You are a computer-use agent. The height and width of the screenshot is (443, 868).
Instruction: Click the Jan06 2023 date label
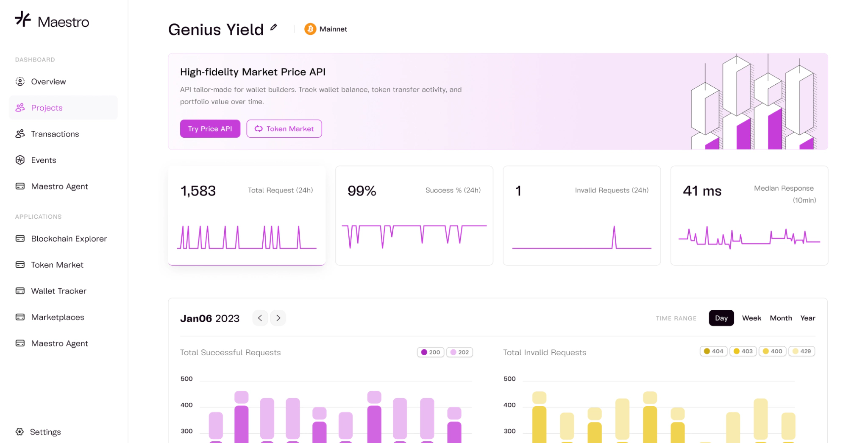point(210,318)
